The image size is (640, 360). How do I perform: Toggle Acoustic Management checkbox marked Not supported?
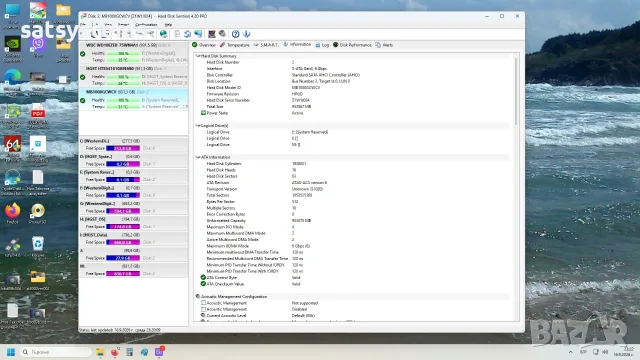pos(203,303)
